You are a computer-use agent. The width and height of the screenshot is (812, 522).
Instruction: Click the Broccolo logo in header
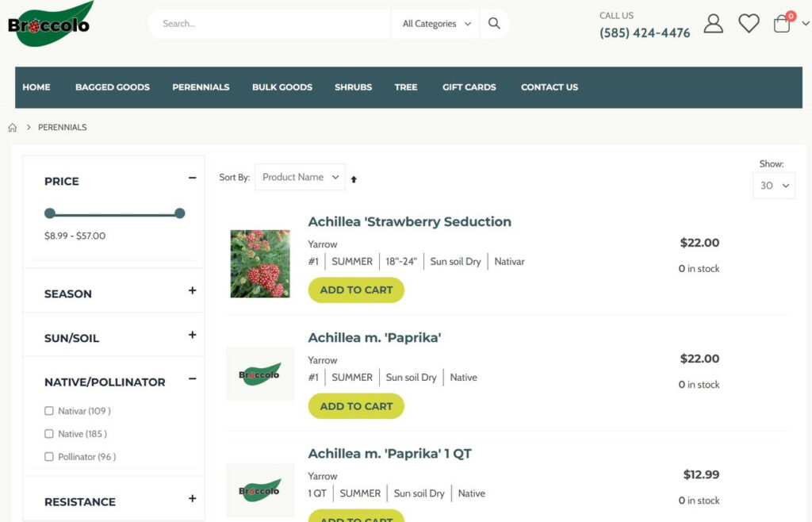49,25
